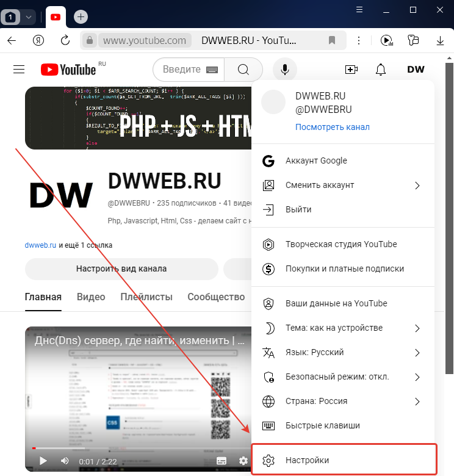Select the Главная channel tab
This screenshot has height=476, width=454.
(x=43, y=297)
